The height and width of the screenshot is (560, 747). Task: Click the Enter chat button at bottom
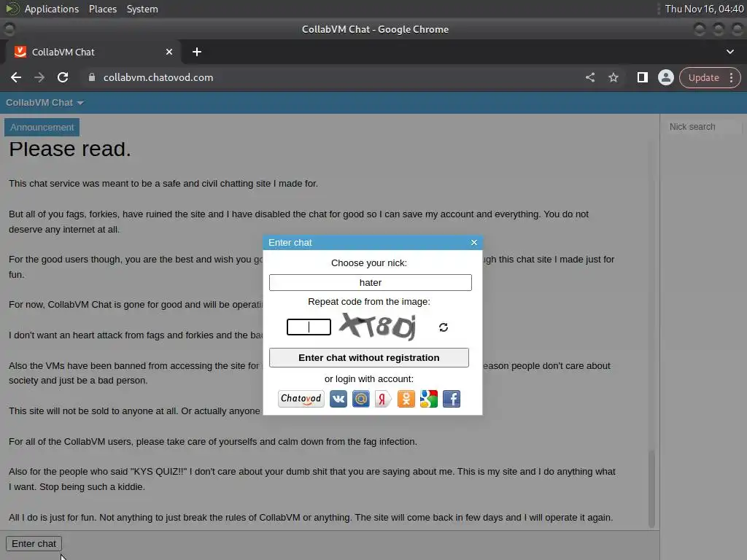click(x=34, y=543)
